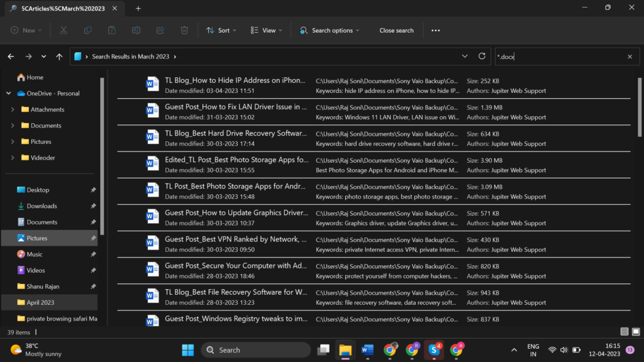This screenshot has width=644, height=362.
Task: Open a new tab with plus button
Action: pos(138,8)
